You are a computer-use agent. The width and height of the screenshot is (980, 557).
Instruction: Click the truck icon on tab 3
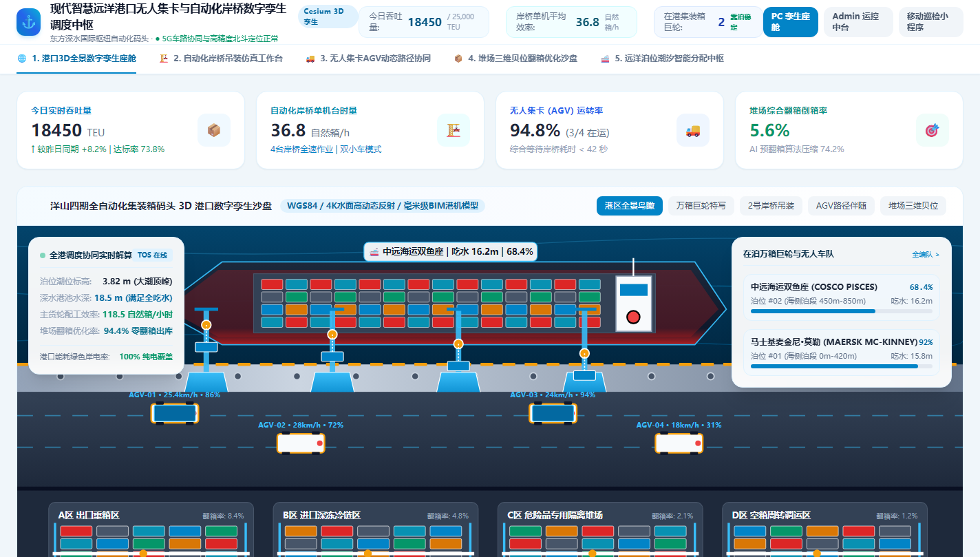click(x=310, y=59)
